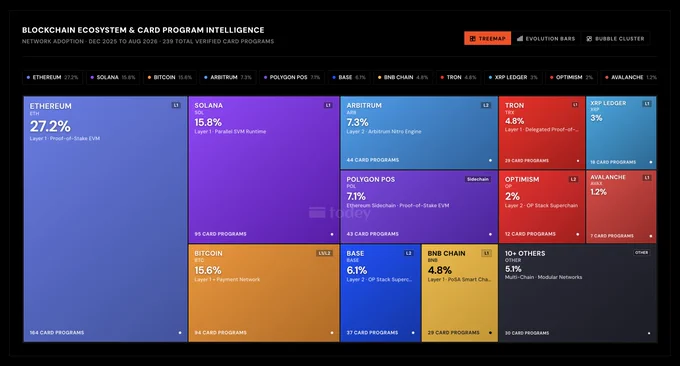Viewport: 680px width, 366px height.
Task: Click the white dot on Ethereum tile
Action: (x=180, y=333)
